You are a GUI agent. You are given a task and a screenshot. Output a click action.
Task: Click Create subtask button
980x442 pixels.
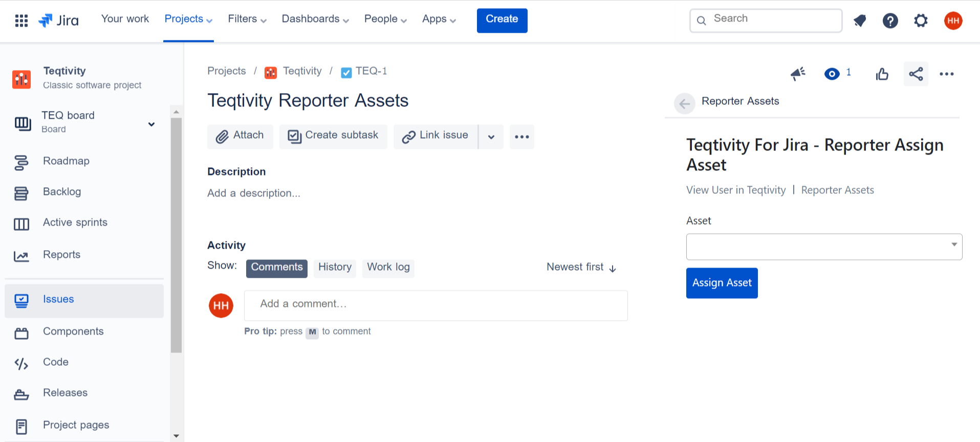pos(333,137)
